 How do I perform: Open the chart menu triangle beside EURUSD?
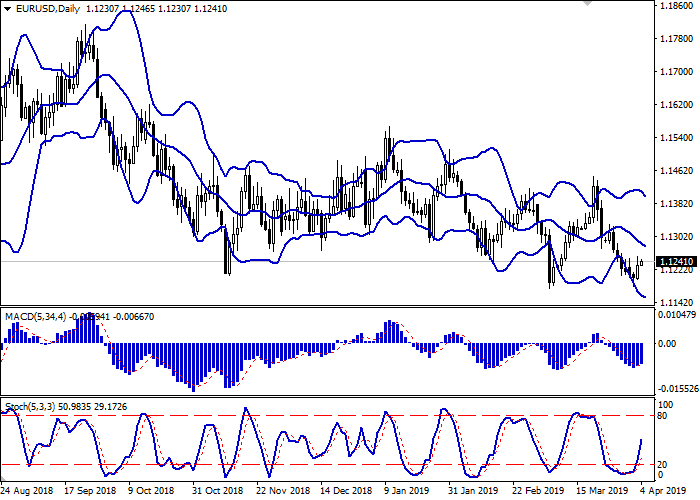(8, 9)
